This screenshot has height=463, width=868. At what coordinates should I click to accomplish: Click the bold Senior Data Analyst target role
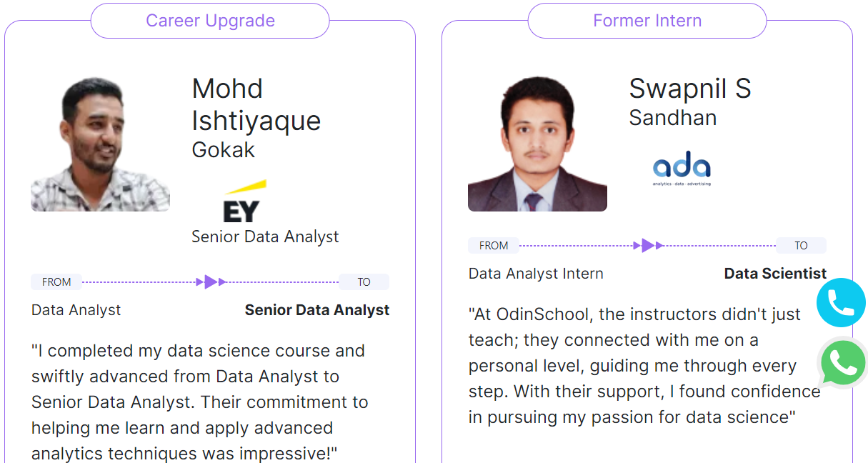(317, 310)
